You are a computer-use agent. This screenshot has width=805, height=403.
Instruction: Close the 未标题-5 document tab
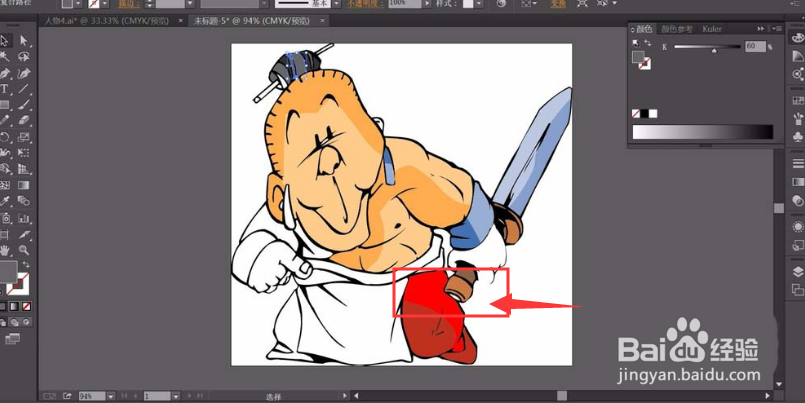(x=322, y=21)
